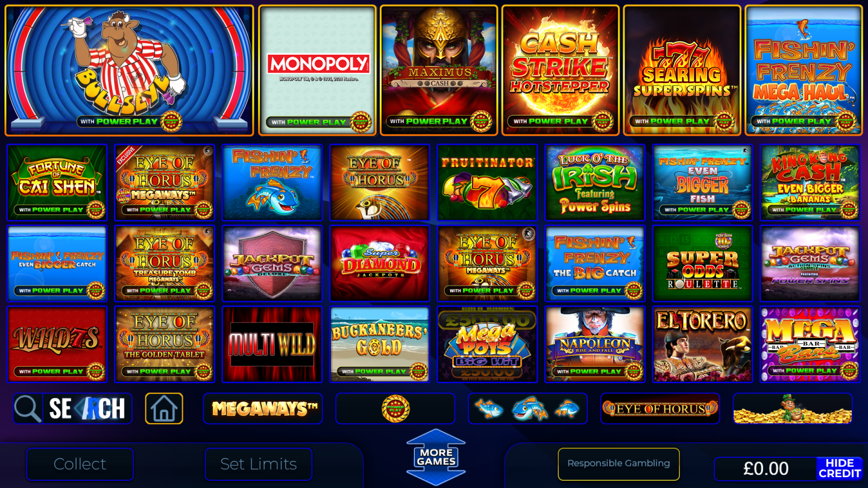
Task: Launch the Bullseye featured game
Action: coord(130,70)
